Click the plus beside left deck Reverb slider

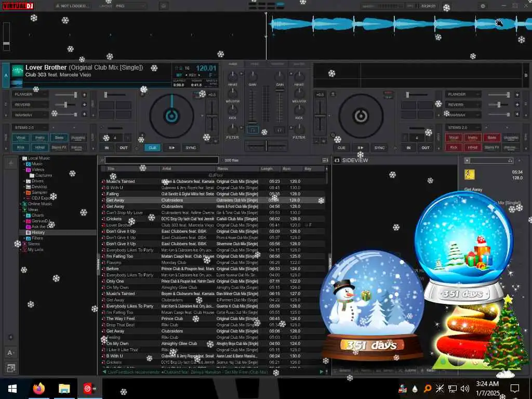click(x=85, y=105)
